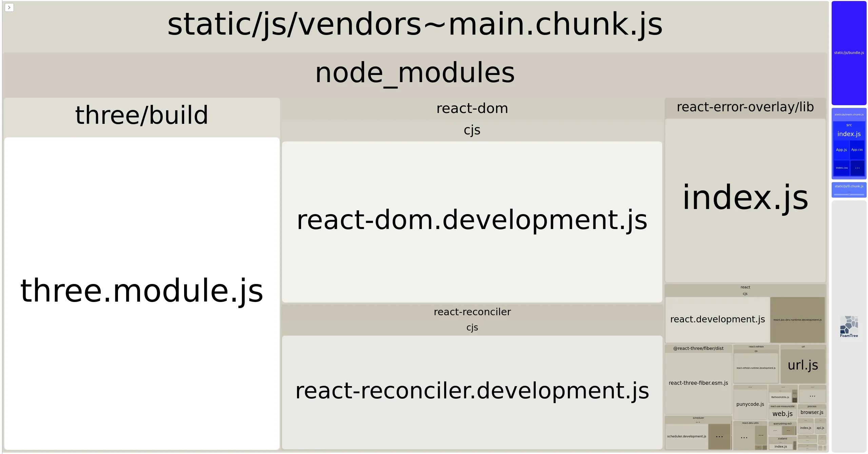This screenshot has height=454, width=868.
Task: Select the punycode.js tile
Action: (750, 404)
